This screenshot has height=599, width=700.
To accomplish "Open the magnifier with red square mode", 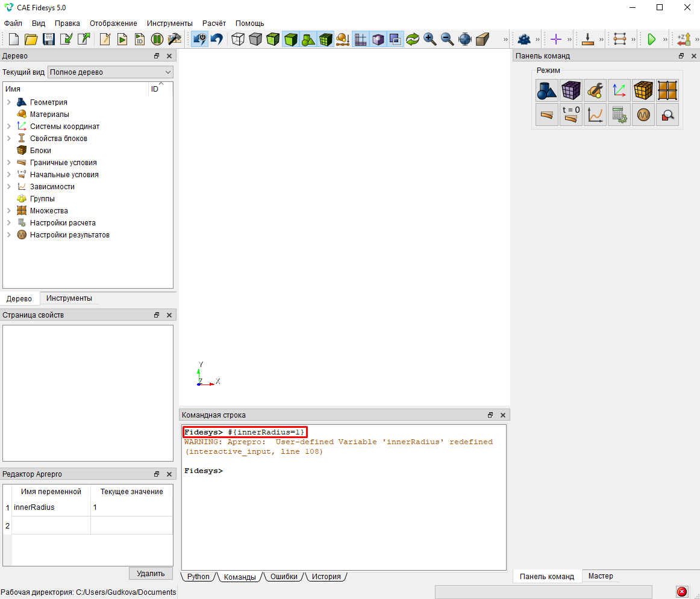I will [667, 114].
